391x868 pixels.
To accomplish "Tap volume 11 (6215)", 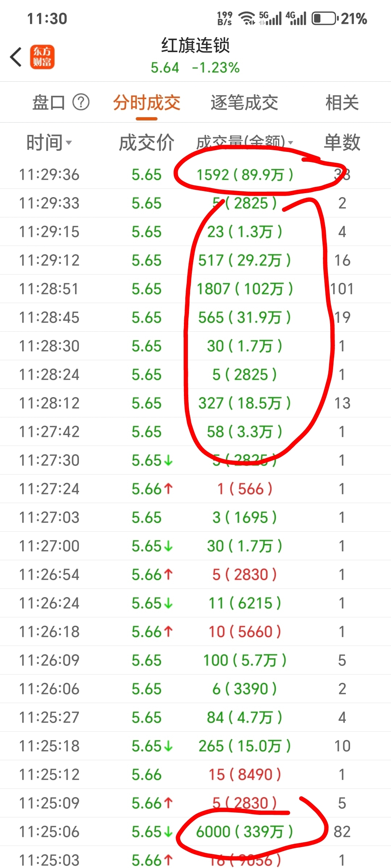I will click(245, 603).
